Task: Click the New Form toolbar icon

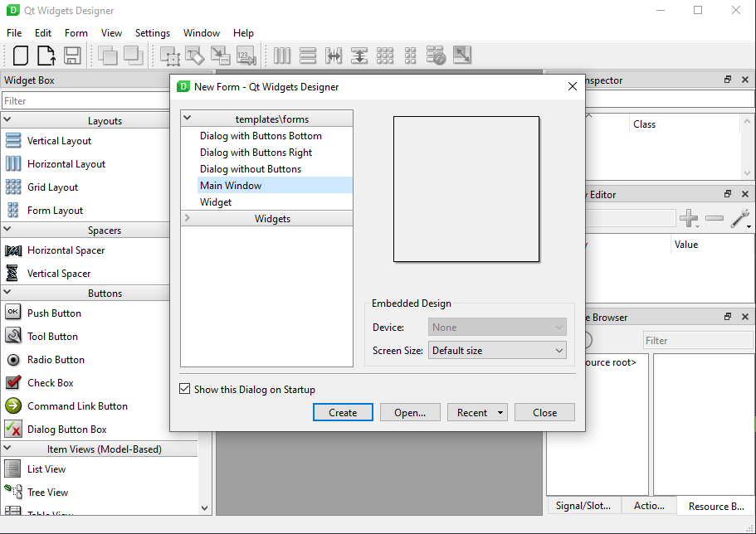Action: 20,56
